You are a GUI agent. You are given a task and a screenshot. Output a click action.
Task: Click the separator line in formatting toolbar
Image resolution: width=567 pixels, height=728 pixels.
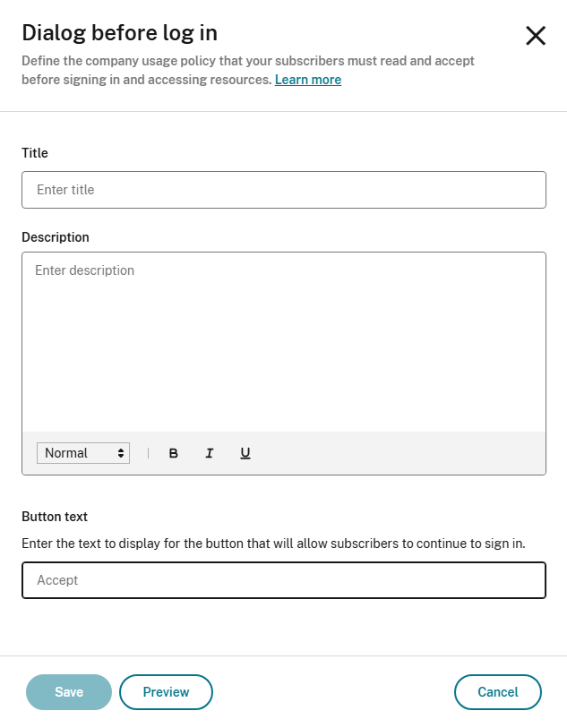148,453
